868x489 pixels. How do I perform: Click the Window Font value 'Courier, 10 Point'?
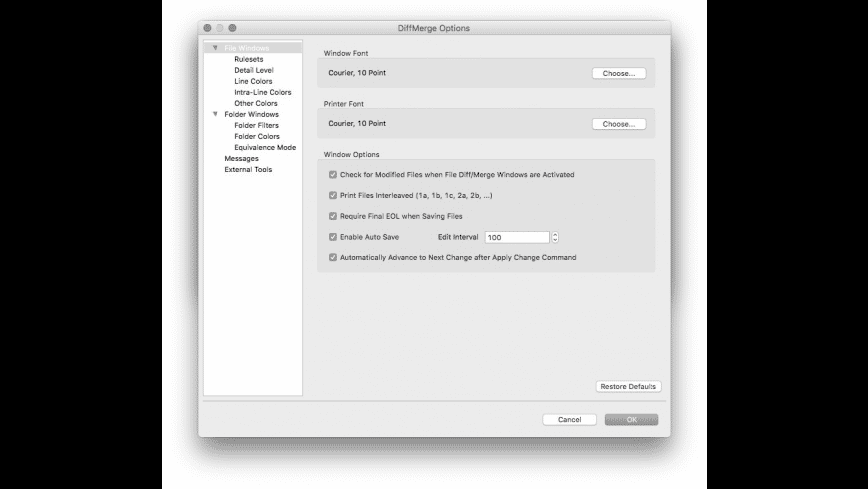tap(357, 73)
